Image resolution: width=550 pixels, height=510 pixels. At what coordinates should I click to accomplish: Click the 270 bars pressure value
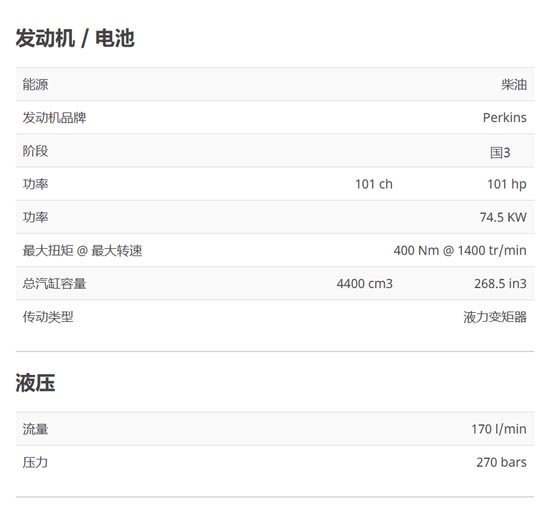502,462
